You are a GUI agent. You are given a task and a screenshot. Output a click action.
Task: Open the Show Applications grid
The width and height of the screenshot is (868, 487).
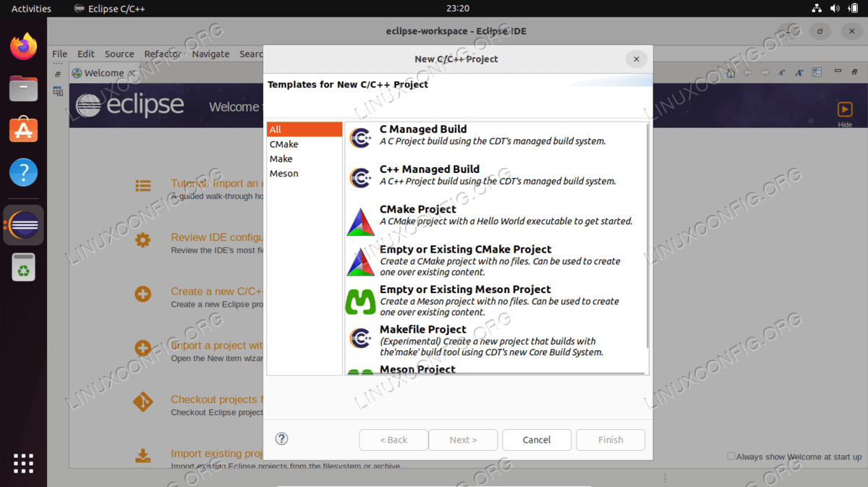(x=23, y=463)
